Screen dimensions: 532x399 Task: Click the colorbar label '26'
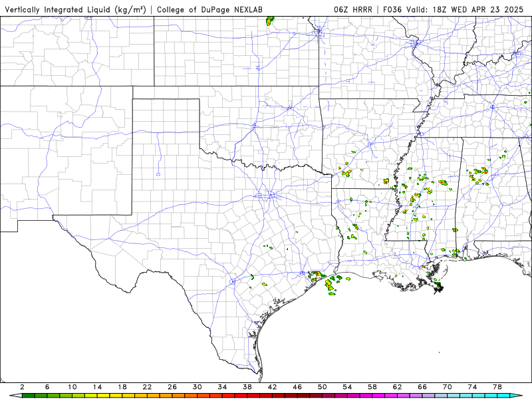[x=172, y=387]
